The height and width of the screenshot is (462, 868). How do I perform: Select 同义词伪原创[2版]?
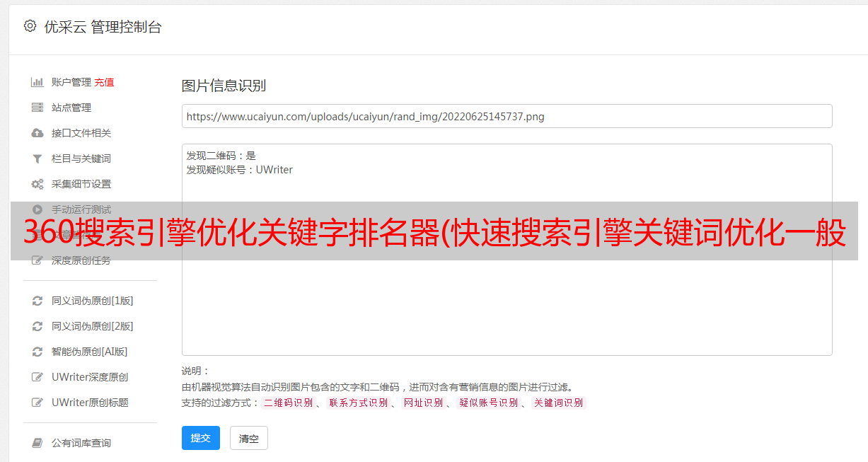tap(93, 326)
